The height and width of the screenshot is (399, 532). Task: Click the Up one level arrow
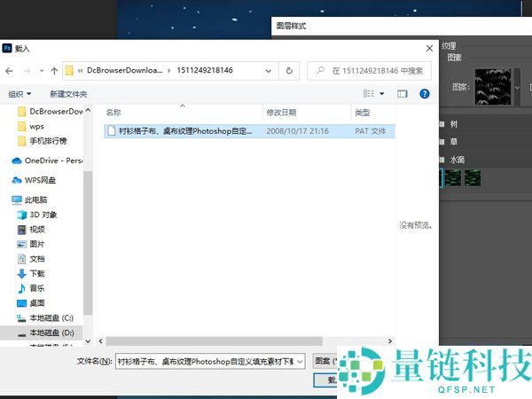(x=55, y=70)
